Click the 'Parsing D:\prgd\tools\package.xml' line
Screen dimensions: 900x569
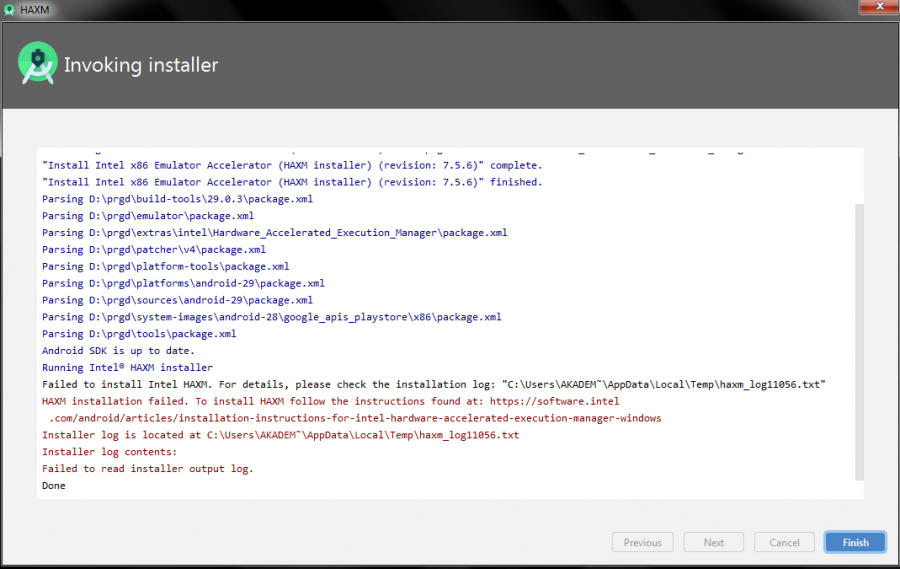click(x=139, y=334)
